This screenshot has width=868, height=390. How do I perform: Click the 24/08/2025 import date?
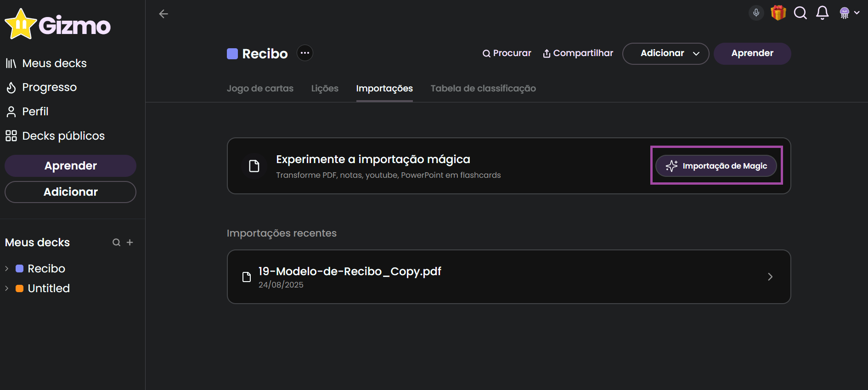281,285
